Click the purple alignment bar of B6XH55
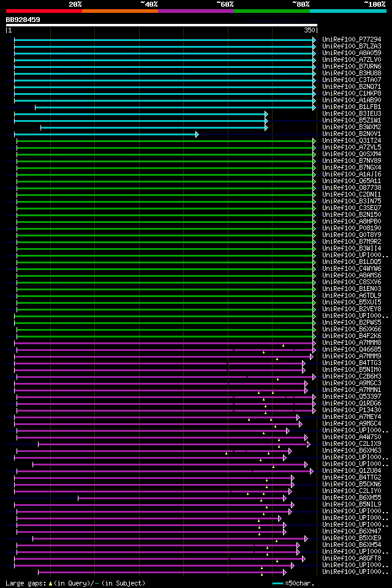 182,499
